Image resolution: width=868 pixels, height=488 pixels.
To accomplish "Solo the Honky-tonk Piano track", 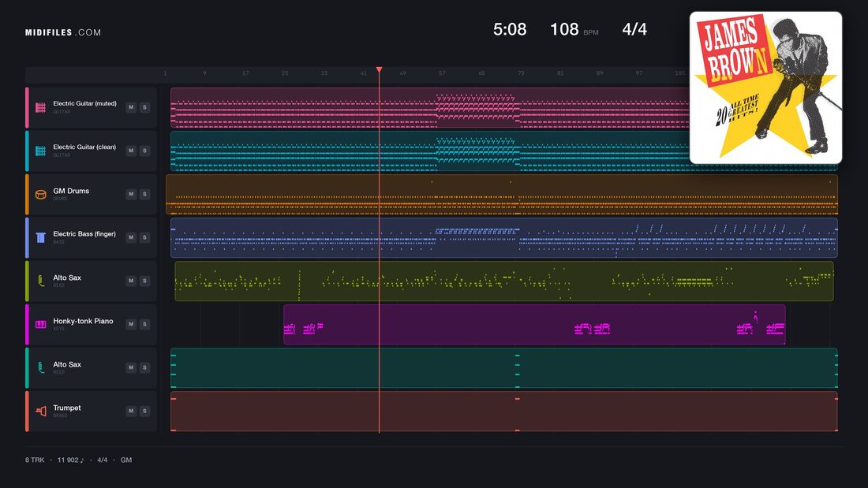I will (x=144, y=324).
